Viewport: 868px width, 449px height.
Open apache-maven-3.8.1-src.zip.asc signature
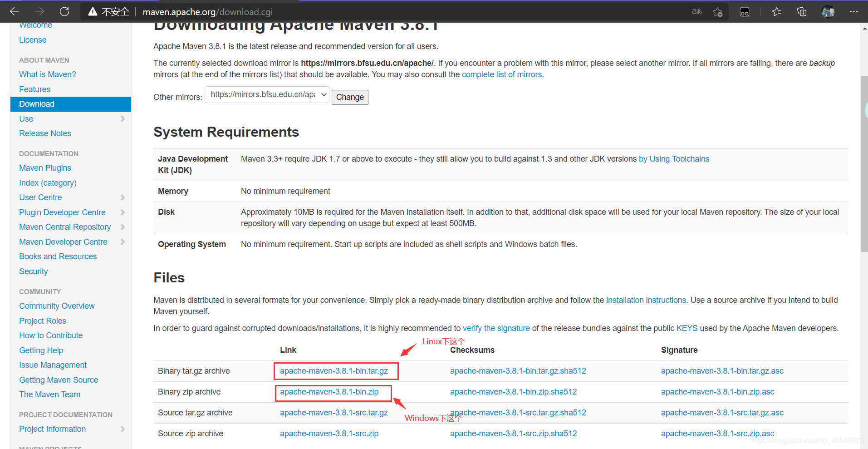pos(717,434)
